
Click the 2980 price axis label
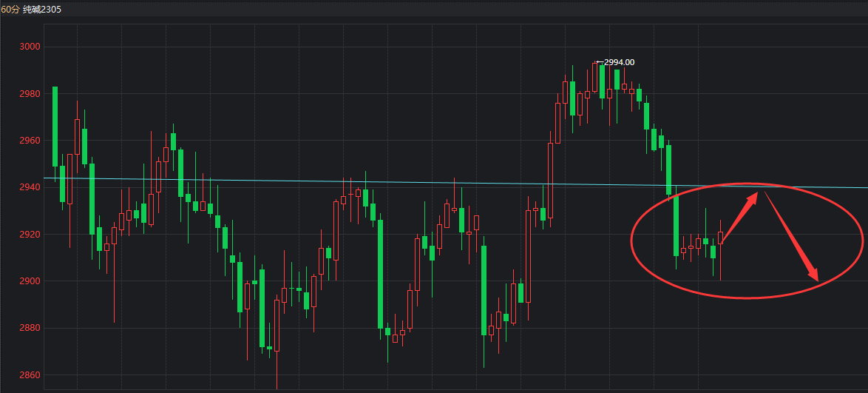pyautogui.click(x=30, y=93)
